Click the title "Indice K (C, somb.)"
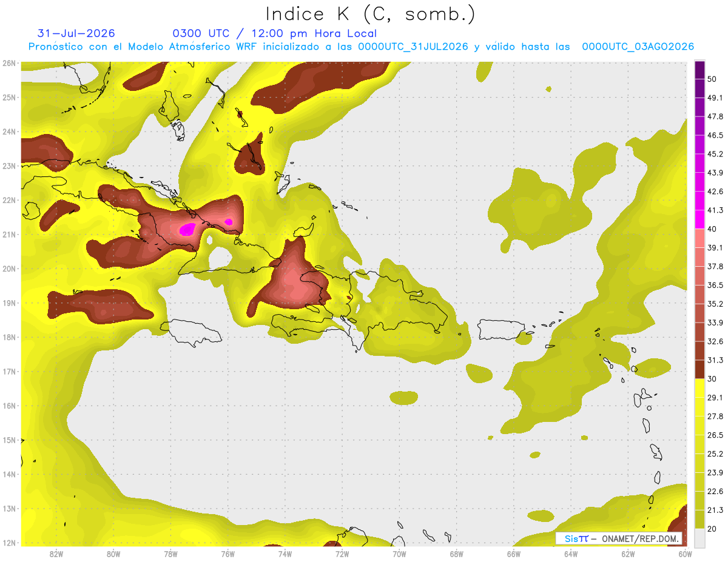The image size is (728, 562). click(370, 14)
